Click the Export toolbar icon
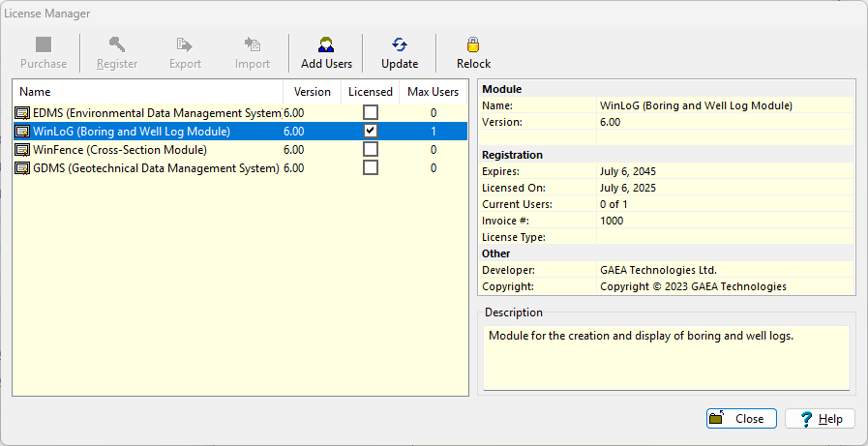Image resolution: width=868 pixels, height=446 pixels. coord(184,45)
